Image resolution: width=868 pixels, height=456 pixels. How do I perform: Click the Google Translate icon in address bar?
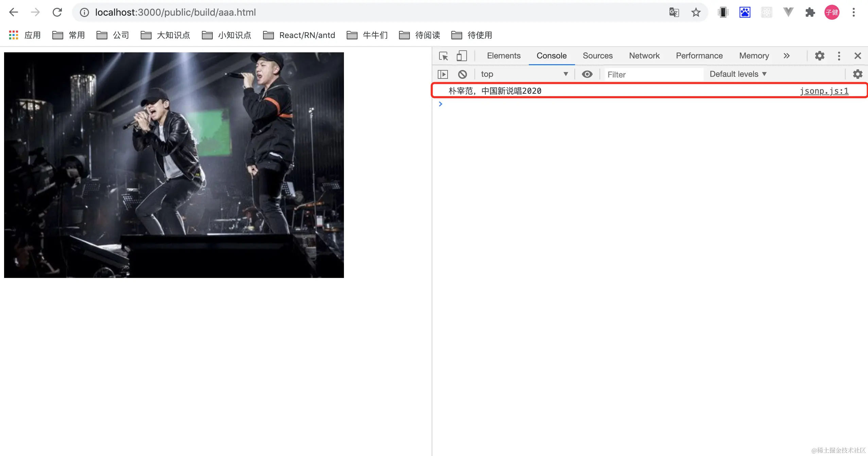pyautogui.click(x=674, y=13)
